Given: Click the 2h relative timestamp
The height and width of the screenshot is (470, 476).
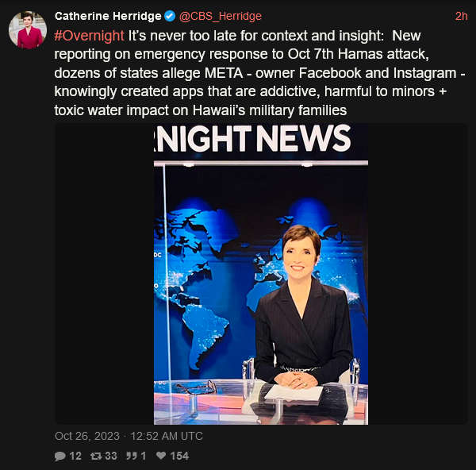Looking at the screenshot, I should (x=461, y=16).
